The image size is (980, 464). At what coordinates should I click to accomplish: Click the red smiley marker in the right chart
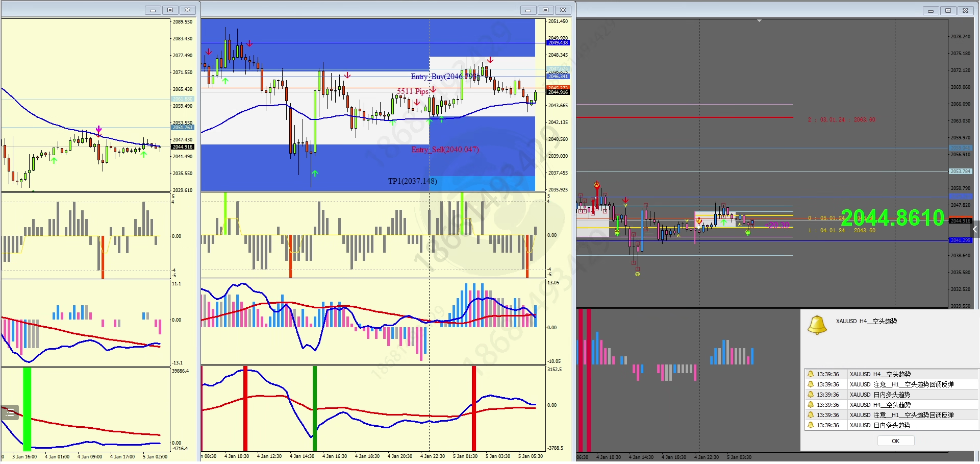pyautogui.click(x=597, y=184)
